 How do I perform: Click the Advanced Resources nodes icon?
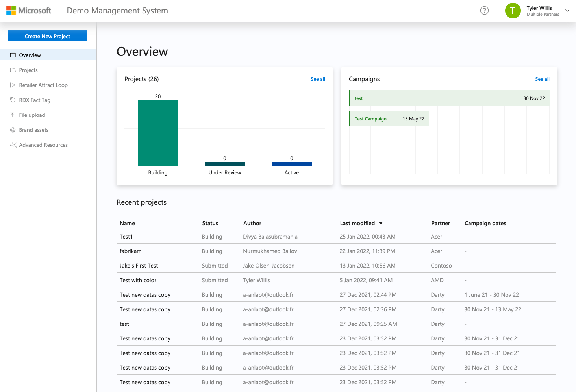click(13, 145)
